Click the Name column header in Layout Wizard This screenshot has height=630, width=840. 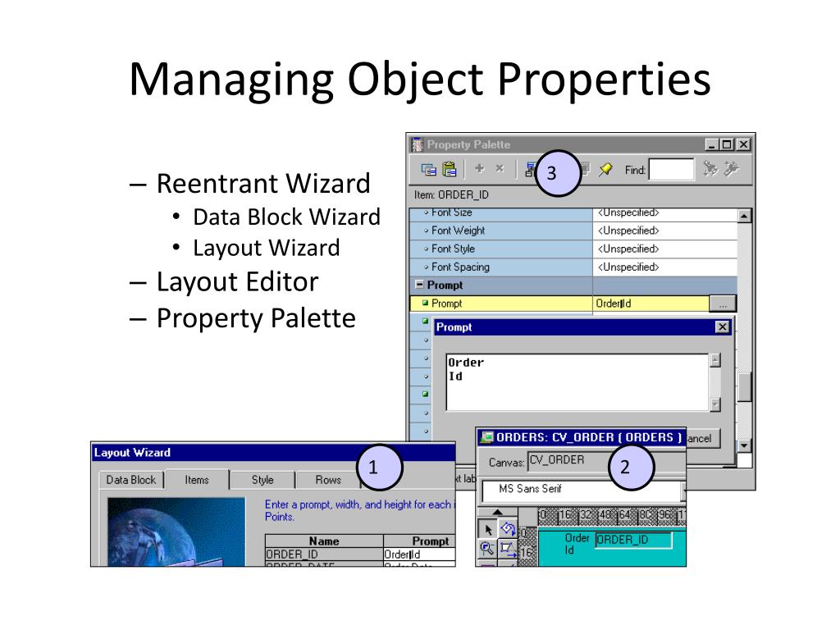click(324, 541)
